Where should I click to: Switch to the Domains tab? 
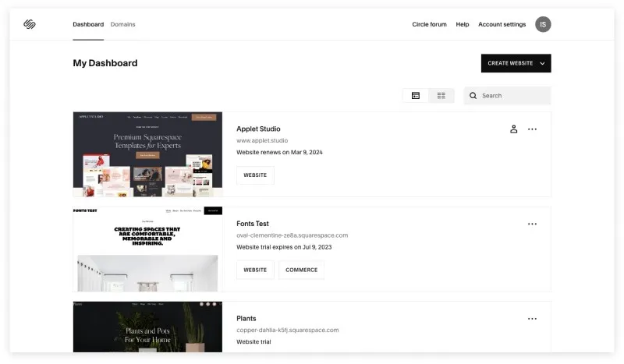(x=123, y=24)
